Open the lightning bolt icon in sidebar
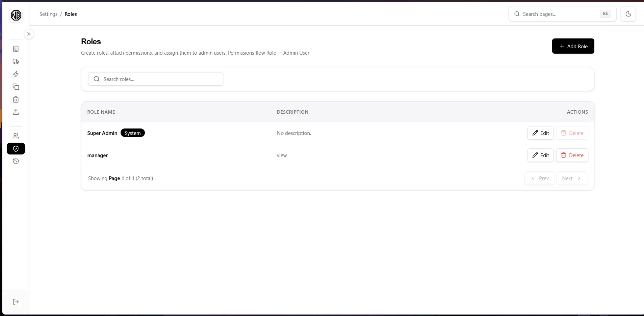The height and width of the screenshot is (316, 644). (x=16, y=74)
